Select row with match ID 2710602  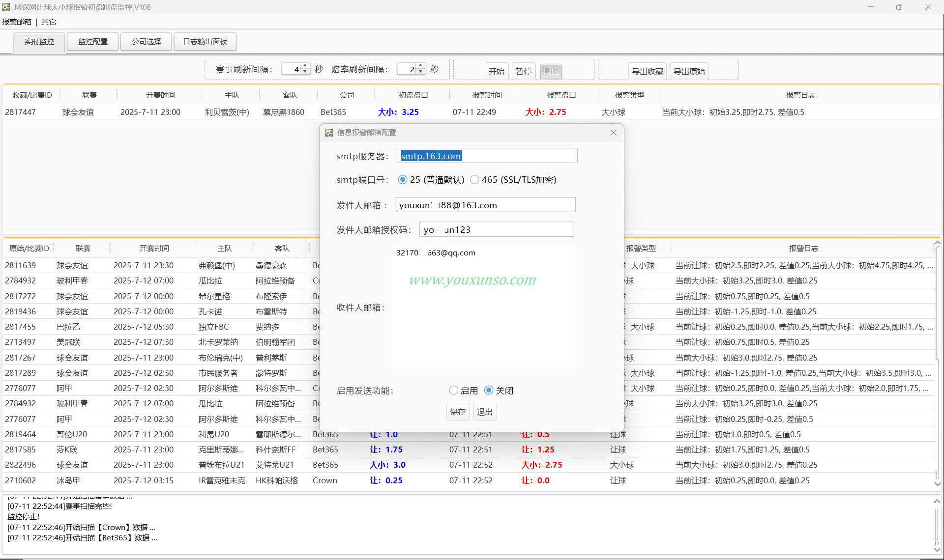[468, 480]
